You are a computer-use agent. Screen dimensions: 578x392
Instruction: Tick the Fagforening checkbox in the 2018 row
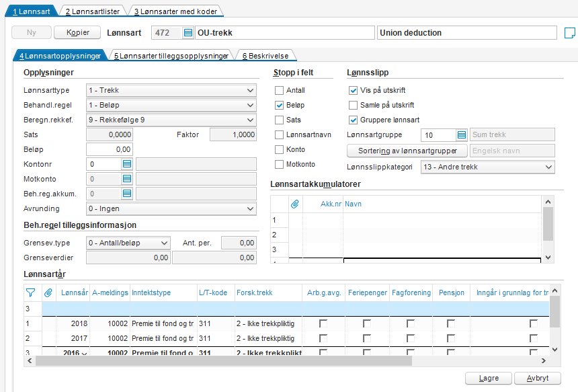click(410, 323)
